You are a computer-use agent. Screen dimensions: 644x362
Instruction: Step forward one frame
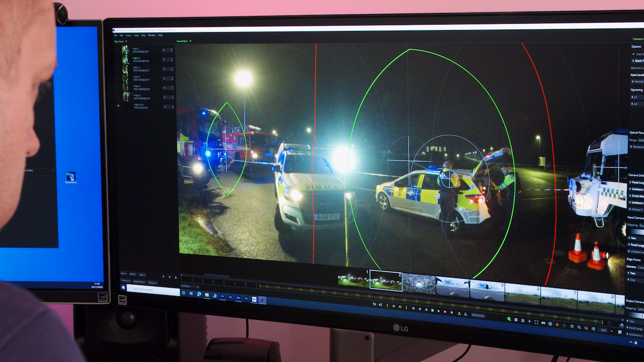tap(445, 312)
